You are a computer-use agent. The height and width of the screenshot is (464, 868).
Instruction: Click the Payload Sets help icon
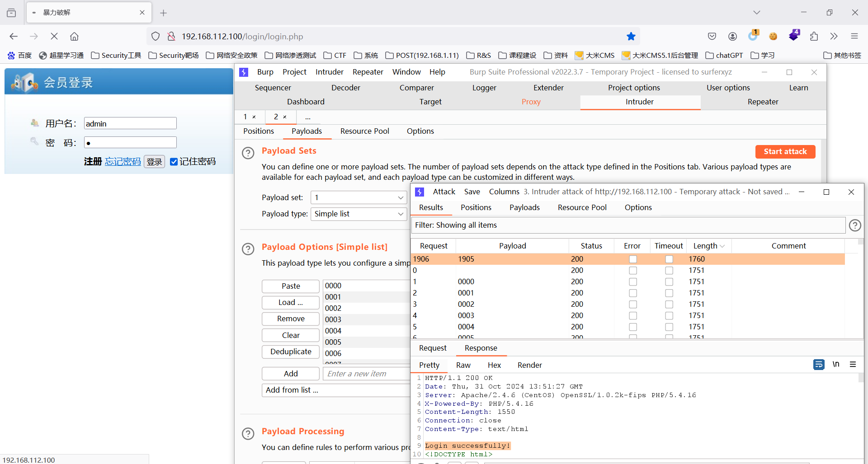[x=248, y=153]
